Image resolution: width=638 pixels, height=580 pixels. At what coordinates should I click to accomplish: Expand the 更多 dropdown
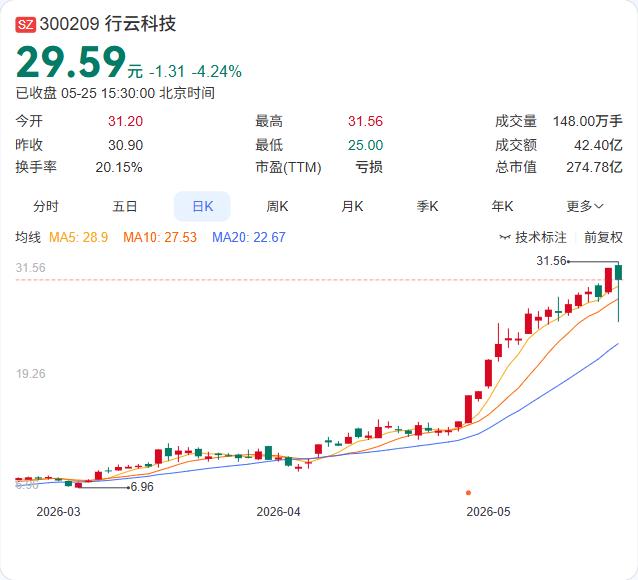point(585,206)
